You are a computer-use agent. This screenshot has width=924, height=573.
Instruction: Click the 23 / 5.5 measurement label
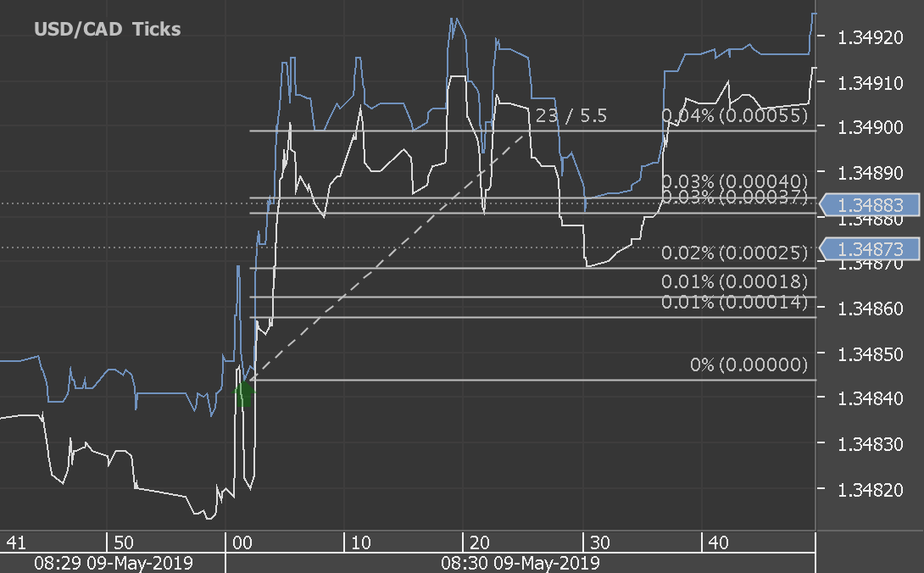571,115
